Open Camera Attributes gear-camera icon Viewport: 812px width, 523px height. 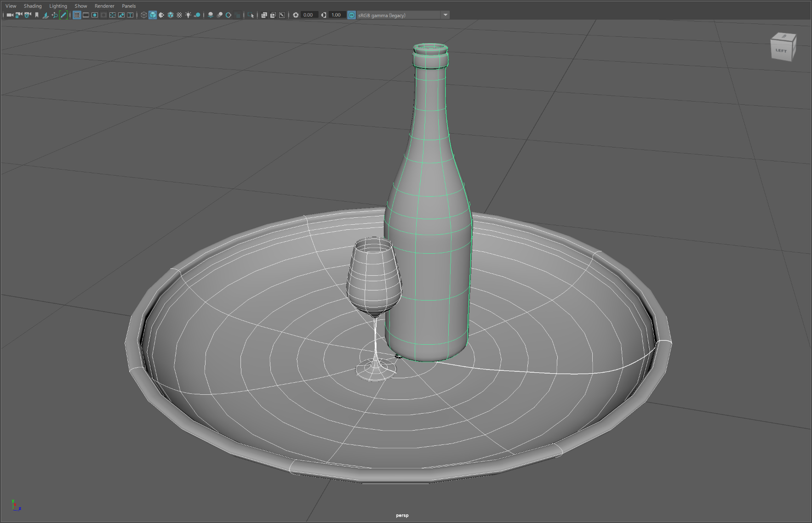(28, 15)
